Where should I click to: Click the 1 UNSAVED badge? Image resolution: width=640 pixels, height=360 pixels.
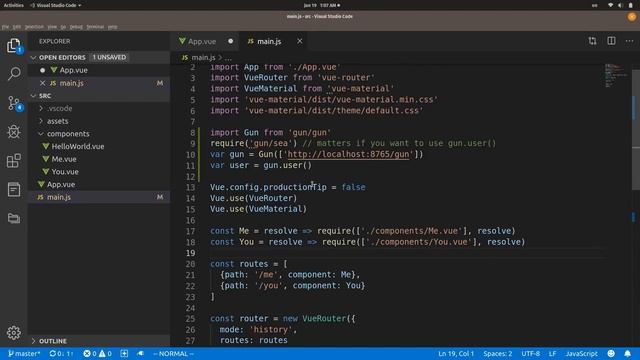[109, 58]
